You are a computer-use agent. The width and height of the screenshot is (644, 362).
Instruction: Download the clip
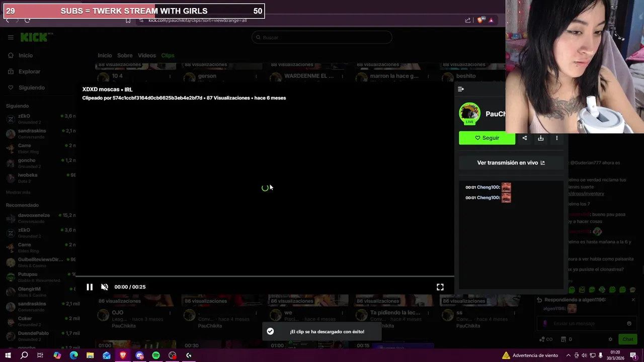point(541,138)
